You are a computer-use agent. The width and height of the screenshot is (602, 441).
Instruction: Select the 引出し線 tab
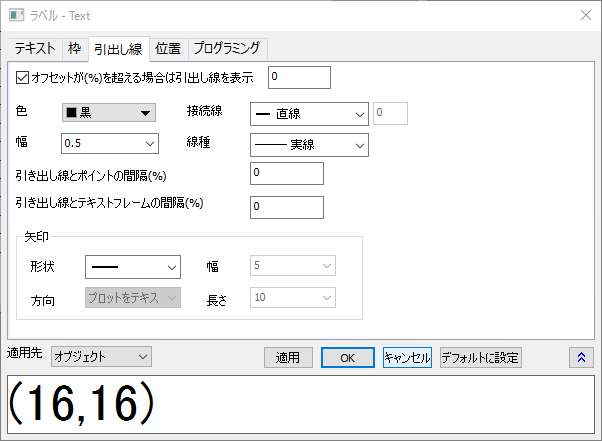[x=119, y=49]
